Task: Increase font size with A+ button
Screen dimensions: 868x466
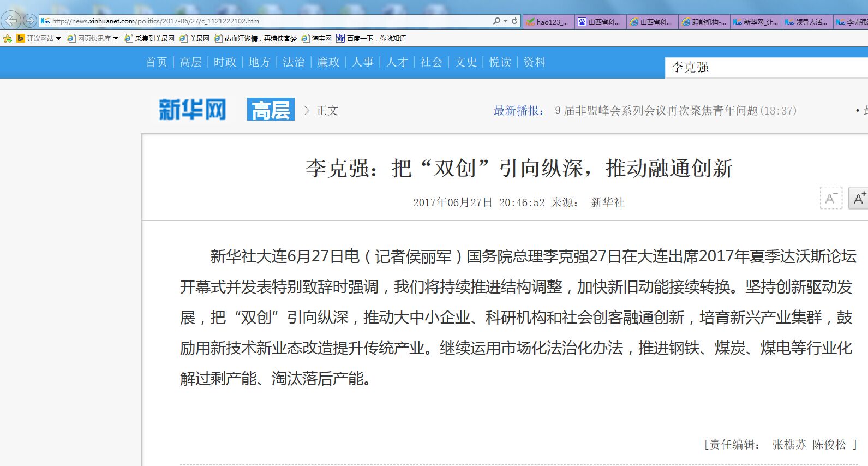Action: [859, 198]
